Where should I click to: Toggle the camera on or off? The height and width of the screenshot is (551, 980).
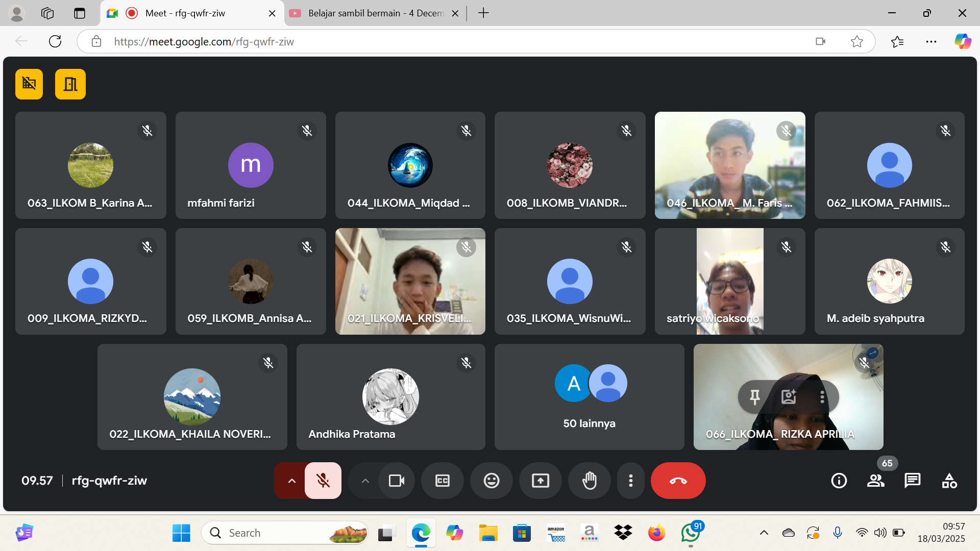[396, 481]
